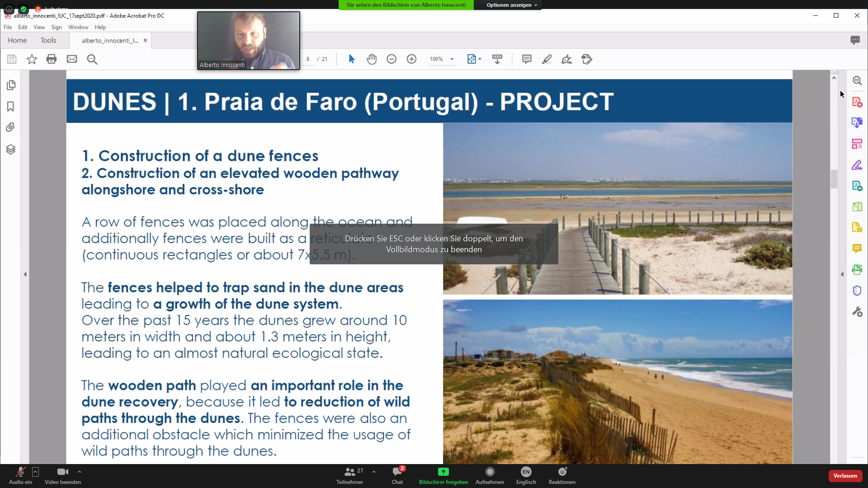
Task: Click Bildschirm freigeben share button
Action: pos(443,475)
